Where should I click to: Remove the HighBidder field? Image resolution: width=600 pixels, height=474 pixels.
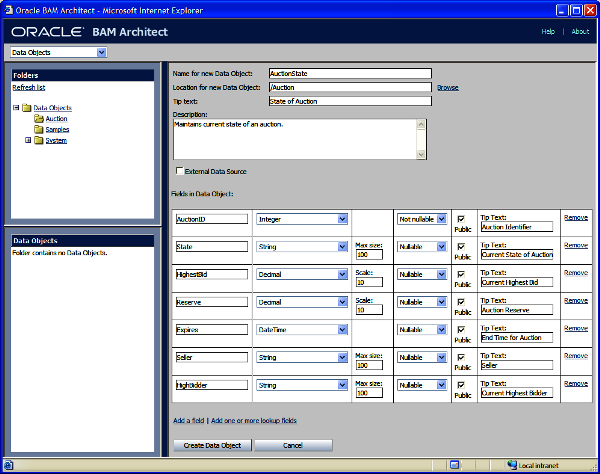tap(576, 384)
